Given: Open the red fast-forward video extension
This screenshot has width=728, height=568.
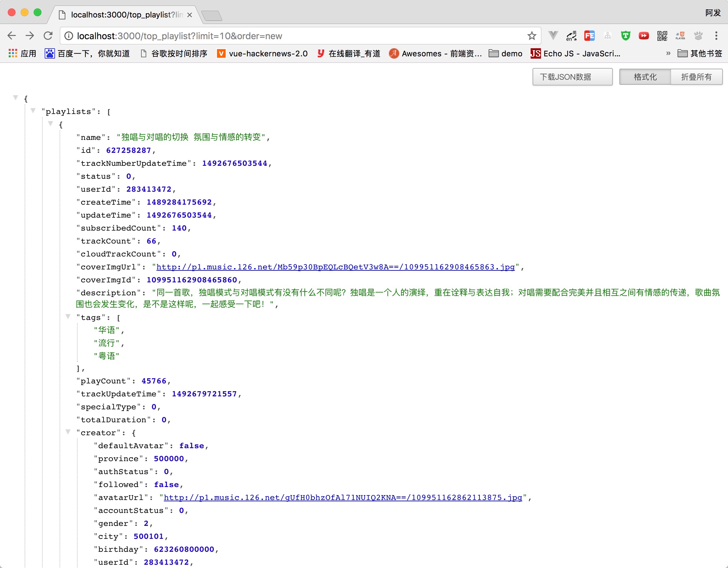Looking at the screenshot, I should click(644, 36).
